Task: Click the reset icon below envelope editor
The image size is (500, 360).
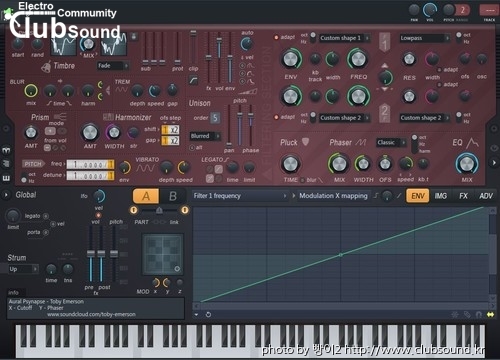Action: tap(208, 314)
